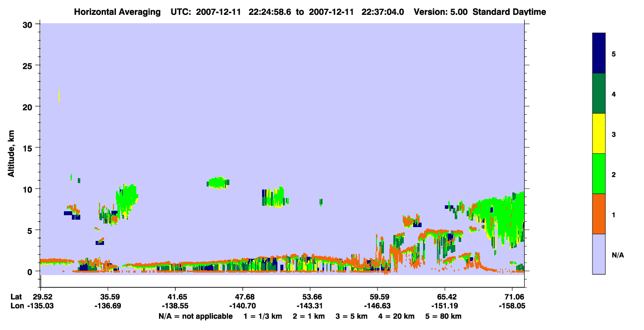Click longitude value -136.69

click(108, 306)
